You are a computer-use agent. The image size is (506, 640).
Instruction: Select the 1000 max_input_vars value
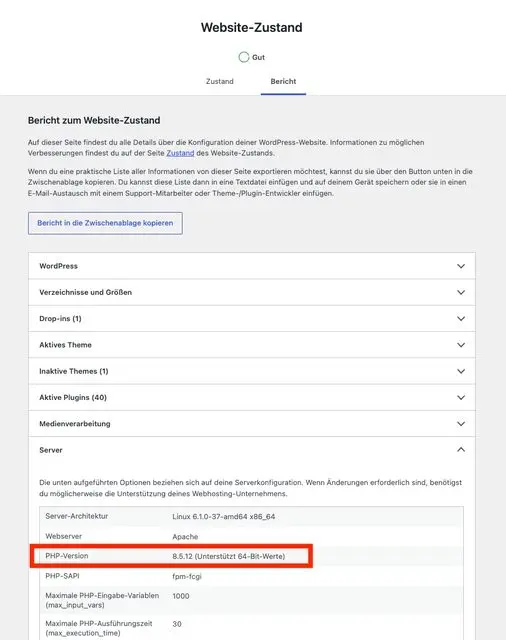[x=181, y=596]
